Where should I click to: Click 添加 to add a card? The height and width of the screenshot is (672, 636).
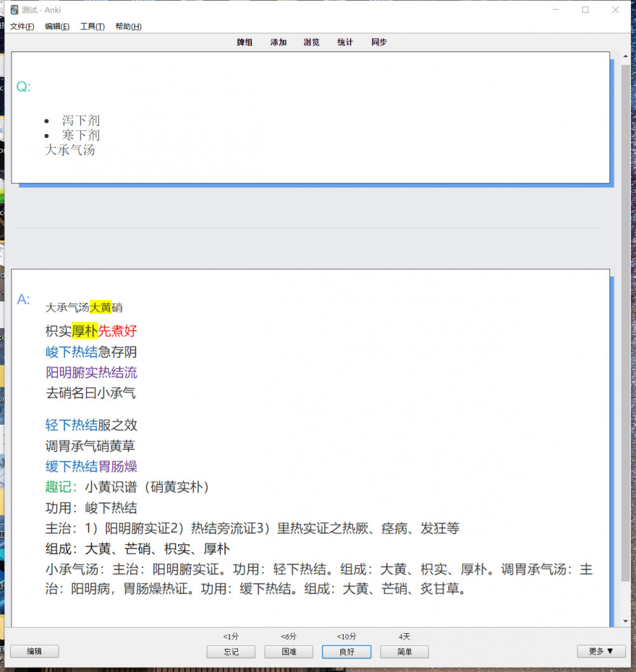279,42
